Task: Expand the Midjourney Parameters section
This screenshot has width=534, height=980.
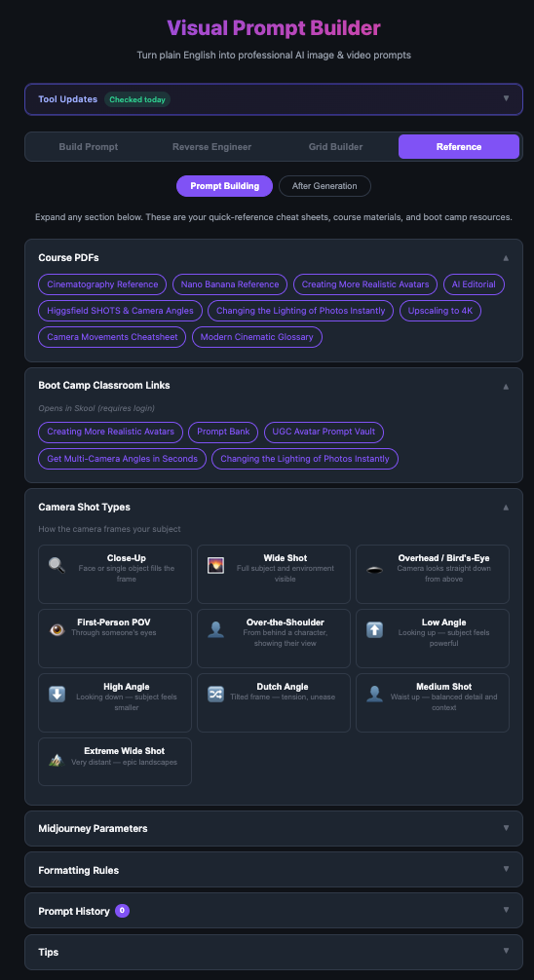Action: point(274,828)
